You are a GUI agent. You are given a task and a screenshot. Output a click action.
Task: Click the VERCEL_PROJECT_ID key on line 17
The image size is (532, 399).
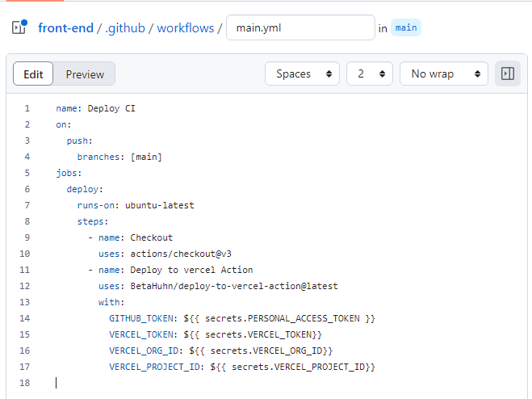point(155,367)
